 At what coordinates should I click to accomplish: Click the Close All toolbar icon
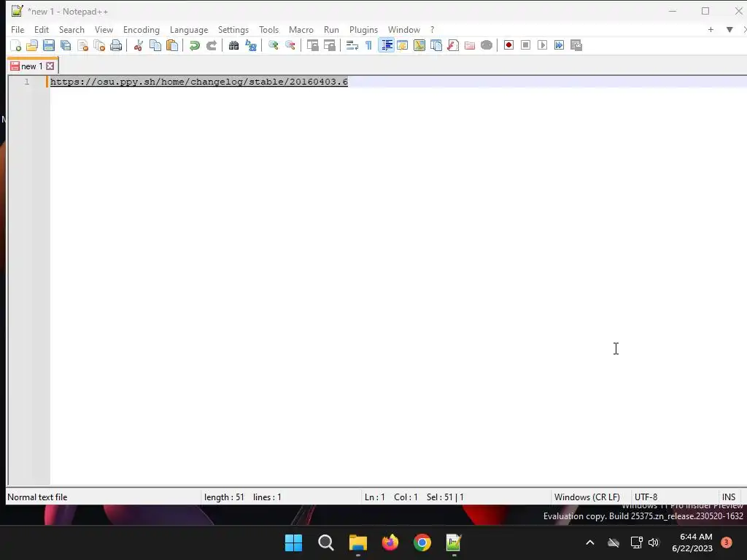pyautogui.click(x=99, y=45)
